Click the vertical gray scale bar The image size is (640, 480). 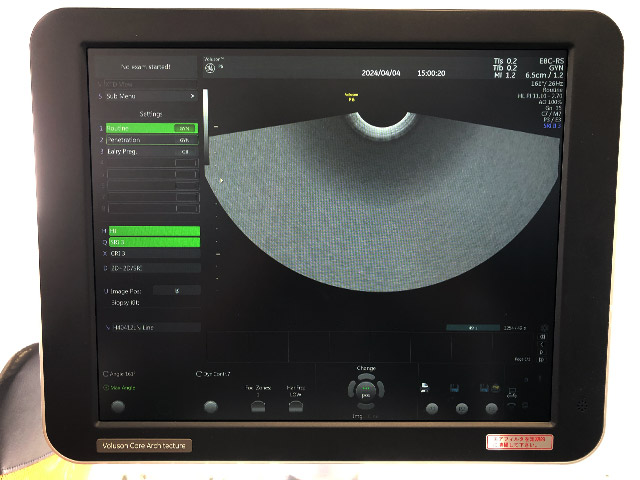(205, 127)
